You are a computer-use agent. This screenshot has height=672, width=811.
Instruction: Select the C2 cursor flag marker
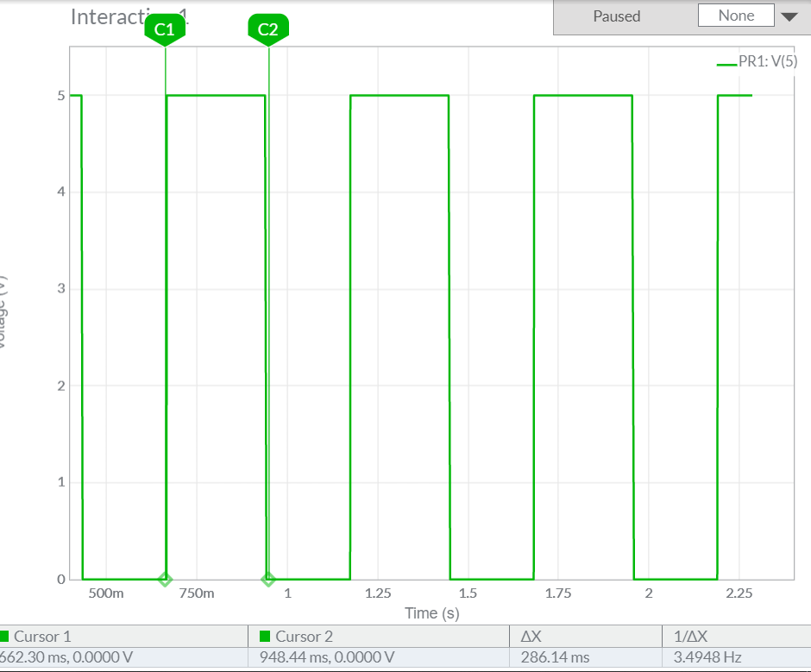coord(268,30)
